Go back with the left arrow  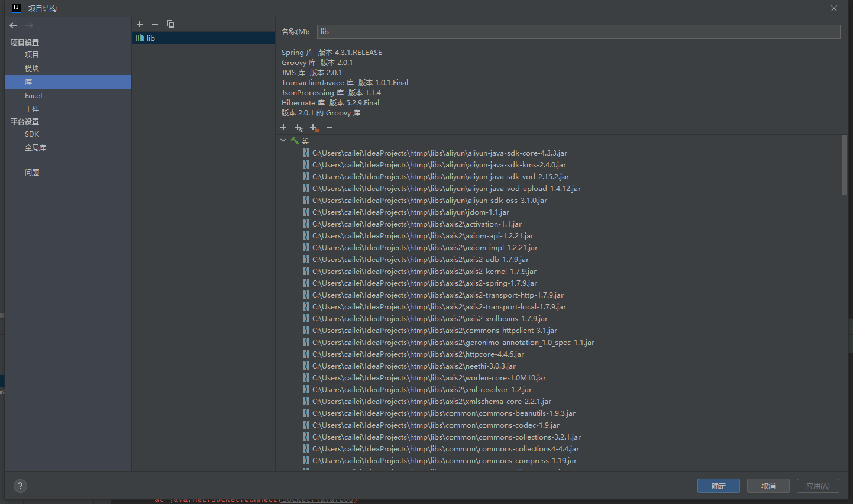click(x=14, y=25)
